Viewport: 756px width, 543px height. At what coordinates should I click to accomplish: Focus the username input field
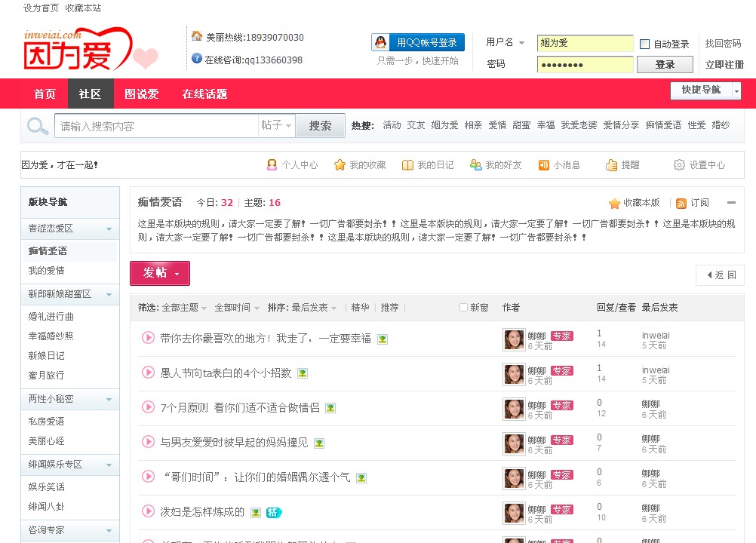(x=585, y=43)
